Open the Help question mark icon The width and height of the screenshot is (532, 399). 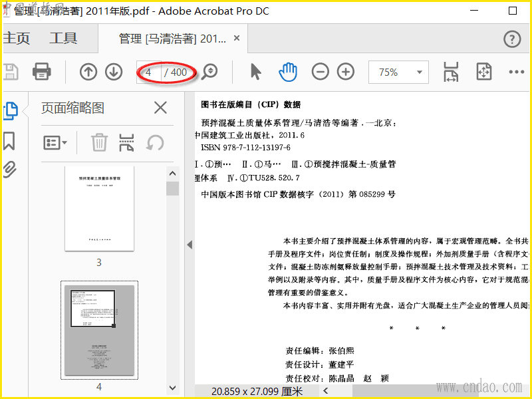(512, 39)
